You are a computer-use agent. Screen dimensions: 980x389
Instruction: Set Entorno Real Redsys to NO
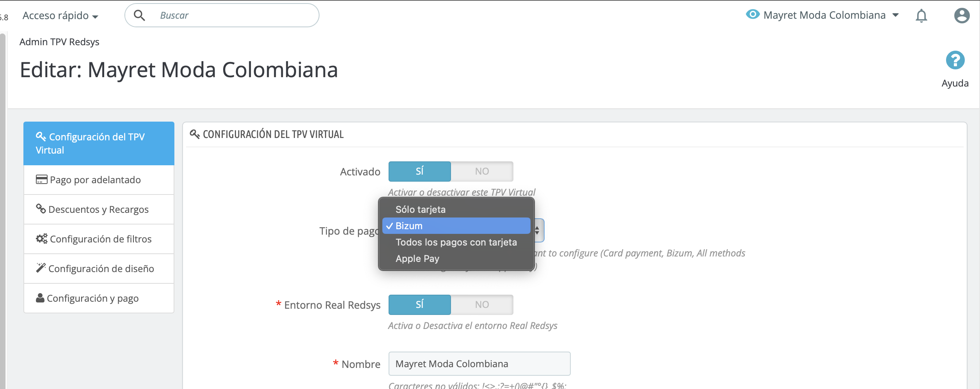pyautogui.click(x=482, y=304)
